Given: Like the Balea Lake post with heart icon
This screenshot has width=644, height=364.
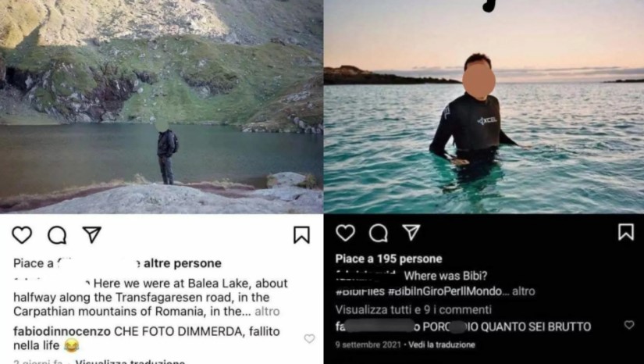Looking at the screenshot, I should (22, 235).
